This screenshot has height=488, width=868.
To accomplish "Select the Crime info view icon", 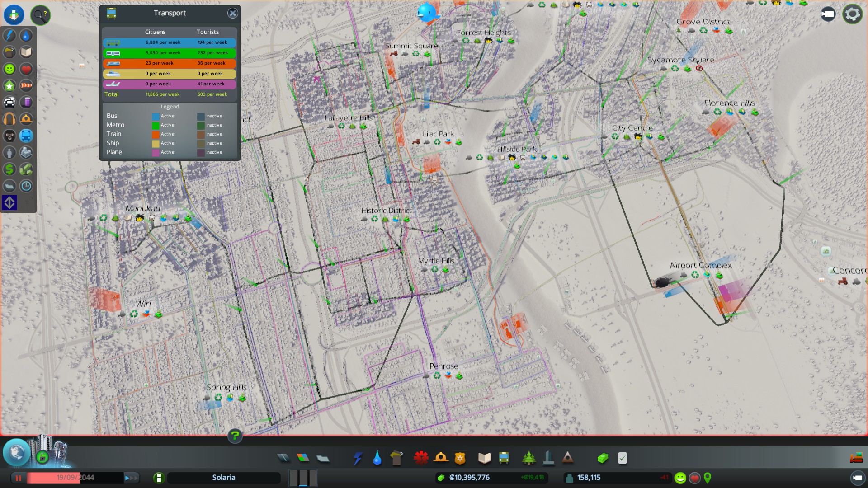I will coord(9,136).
